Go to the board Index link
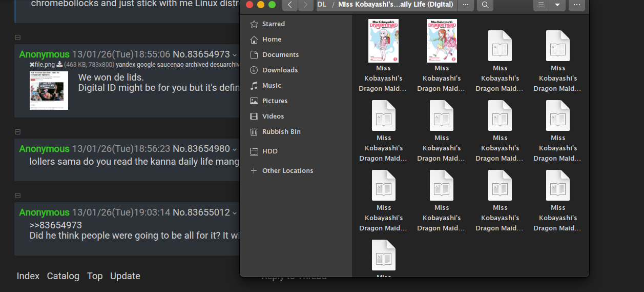Image resolution: width=644 pixels, height=292 pixels. click(28, 276)
